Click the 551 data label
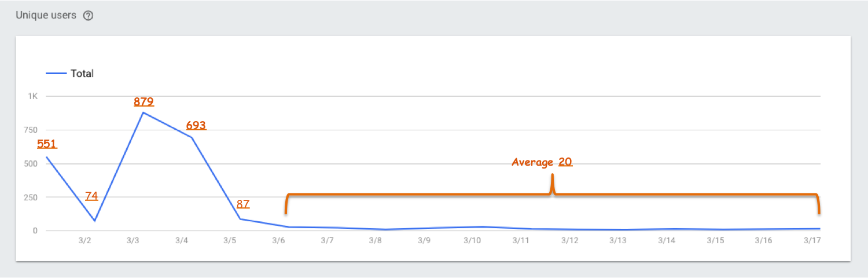This screenshot has width=868, height=278. [47, 144]
